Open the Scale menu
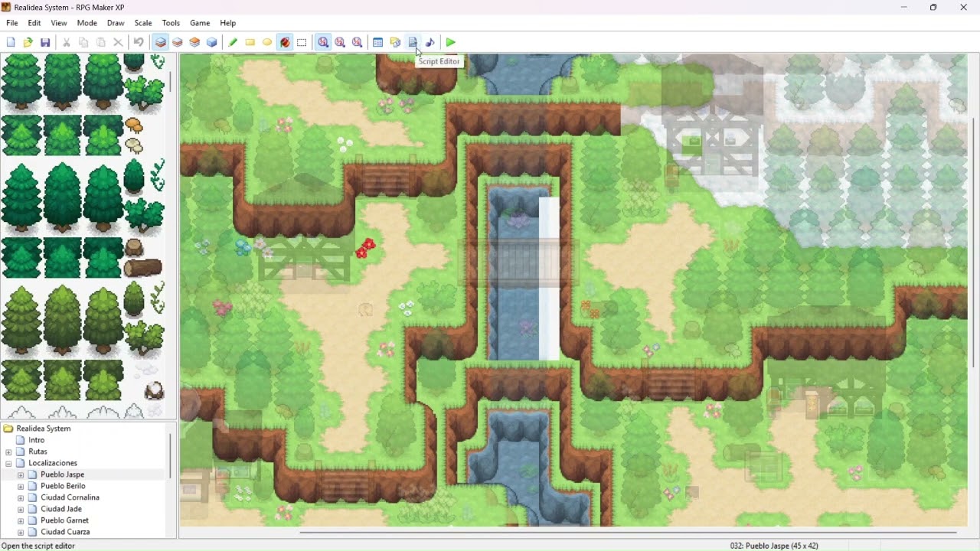980x551 pixels. pyautogui.click(x=143, y=23)
